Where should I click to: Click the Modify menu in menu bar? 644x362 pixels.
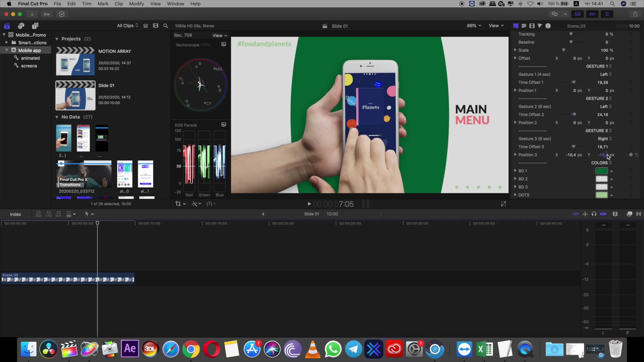click(136, 4)
